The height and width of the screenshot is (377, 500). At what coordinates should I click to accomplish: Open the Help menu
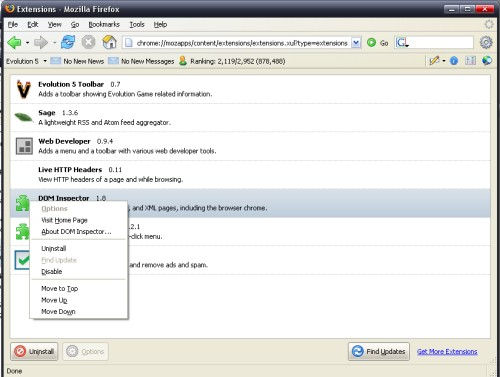pyautogui.click(x=160, y=24)
